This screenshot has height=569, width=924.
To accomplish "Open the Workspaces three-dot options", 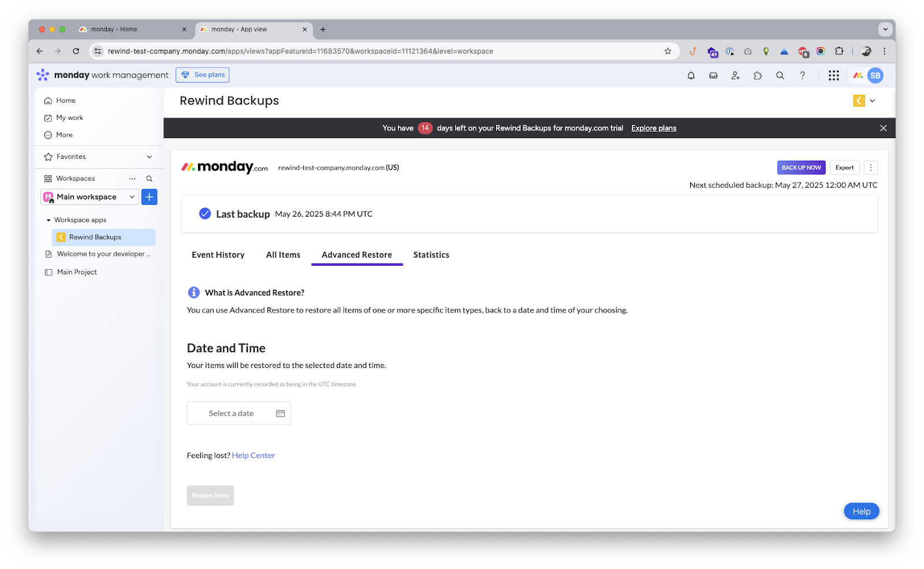I will [x=132, y=178].
